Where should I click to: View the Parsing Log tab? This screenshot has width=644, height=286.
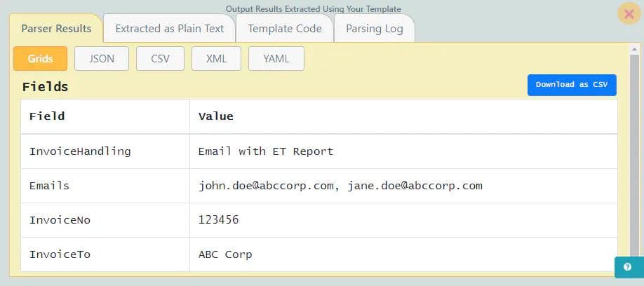click(374, 29)
